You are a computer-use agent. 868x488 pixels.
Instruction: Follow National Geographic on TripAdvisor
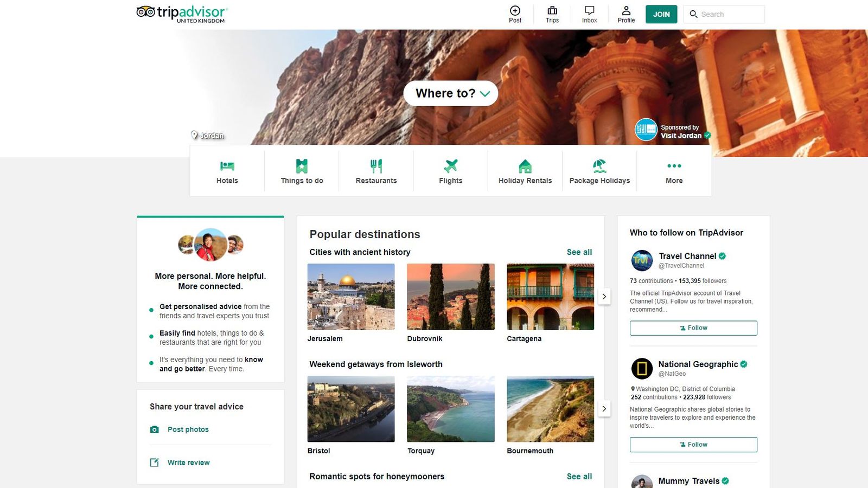click(x=693, y=444)
